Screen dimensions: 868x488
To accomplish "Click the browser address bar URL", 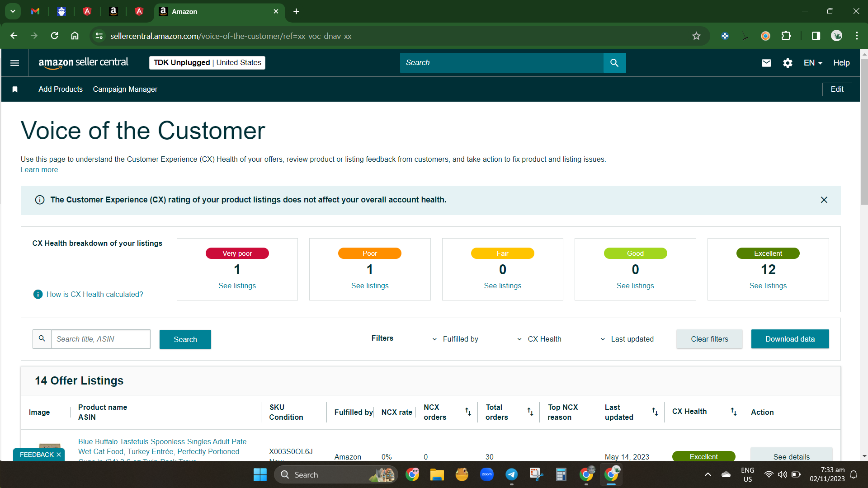I will pos(231,36).
